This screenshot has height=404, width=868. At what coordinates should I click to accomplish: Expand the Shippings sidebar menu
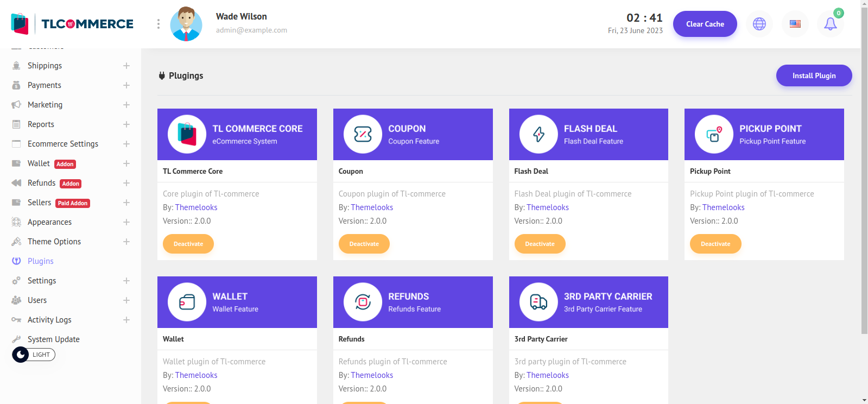(126, 66)
